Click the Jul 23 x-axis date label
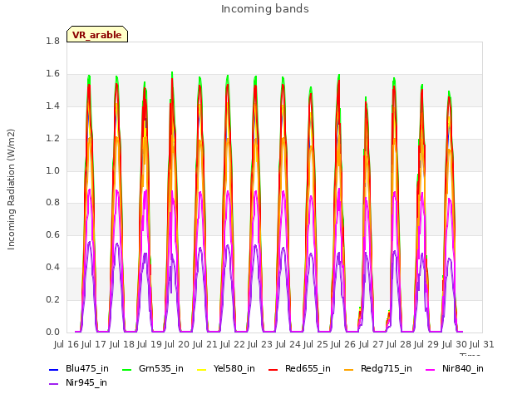This screenshot has height=399, width=532. coord(260,344)
